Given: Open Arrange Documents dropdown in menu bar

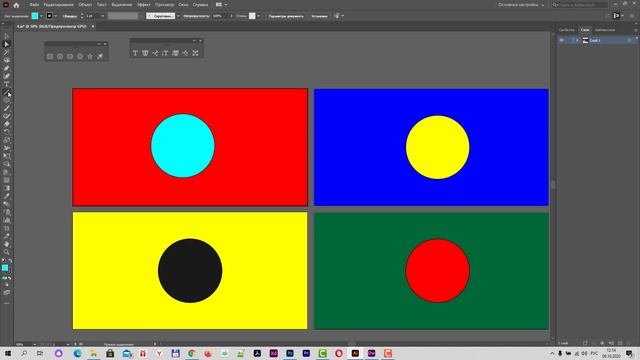Looking at the screenshot, I should click(x=221, y=5).
